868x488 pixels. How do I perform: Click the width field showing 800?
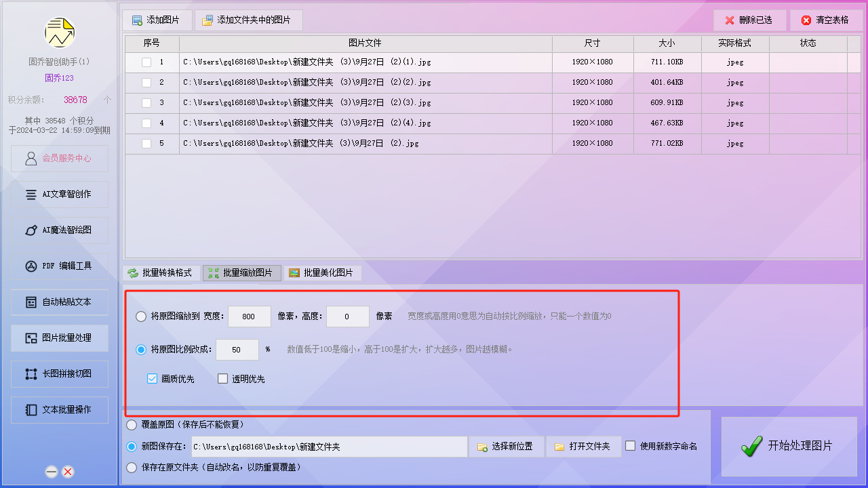pyautogui.click(x=250, y=317)
